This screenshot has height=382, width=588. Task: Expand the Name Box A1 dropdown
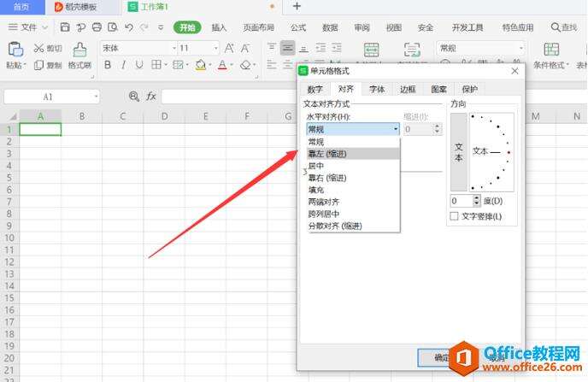click(96, 97)
